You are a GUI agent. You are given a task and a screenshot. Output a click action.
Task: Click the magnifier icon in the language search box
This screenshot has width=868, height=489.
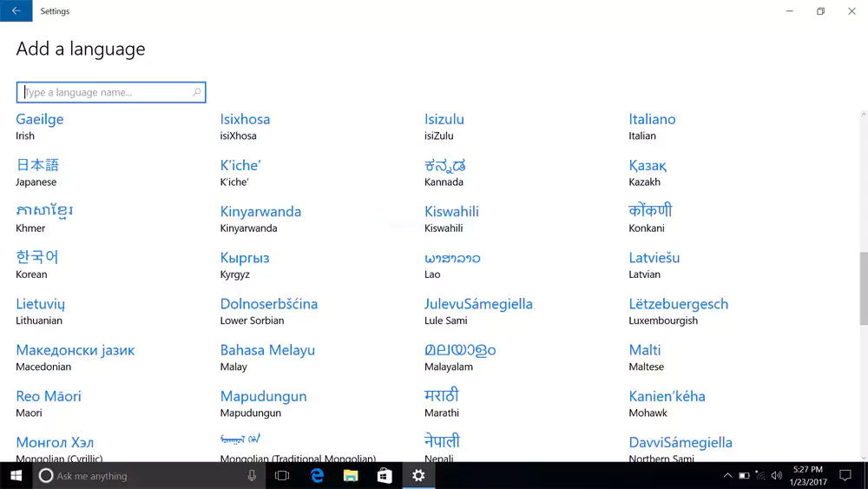pyautogui.click(x=197, y=92)
